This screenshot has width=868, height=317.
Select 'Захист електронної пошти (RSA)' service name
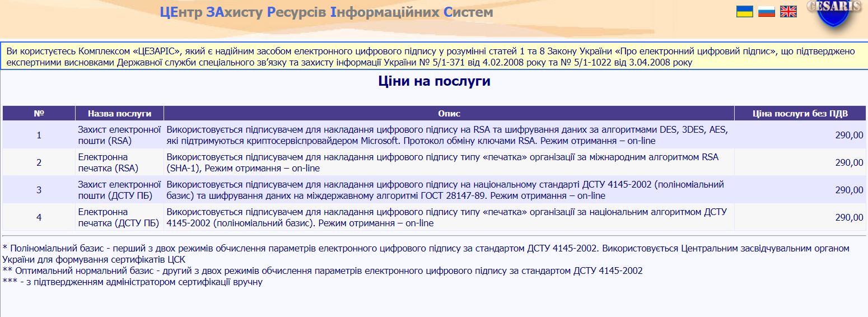pyautogui.click(x=119, y=135)
